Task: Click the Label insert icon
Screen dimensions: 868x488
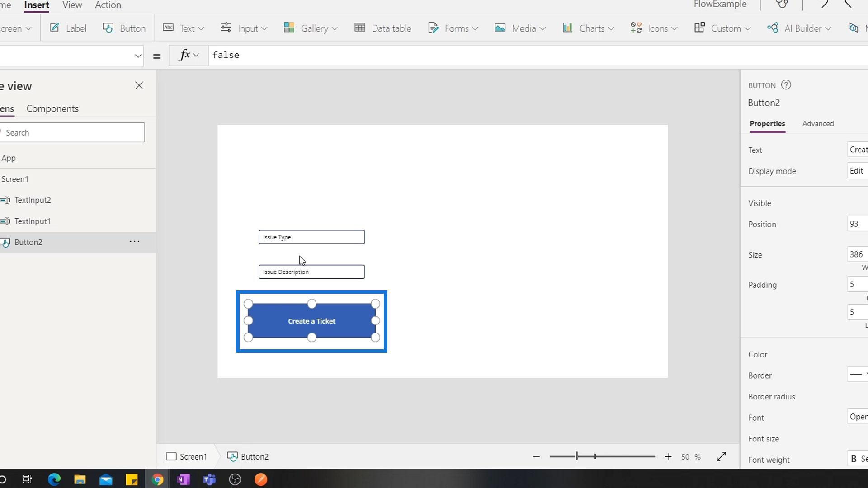Action: click(55, 28)
